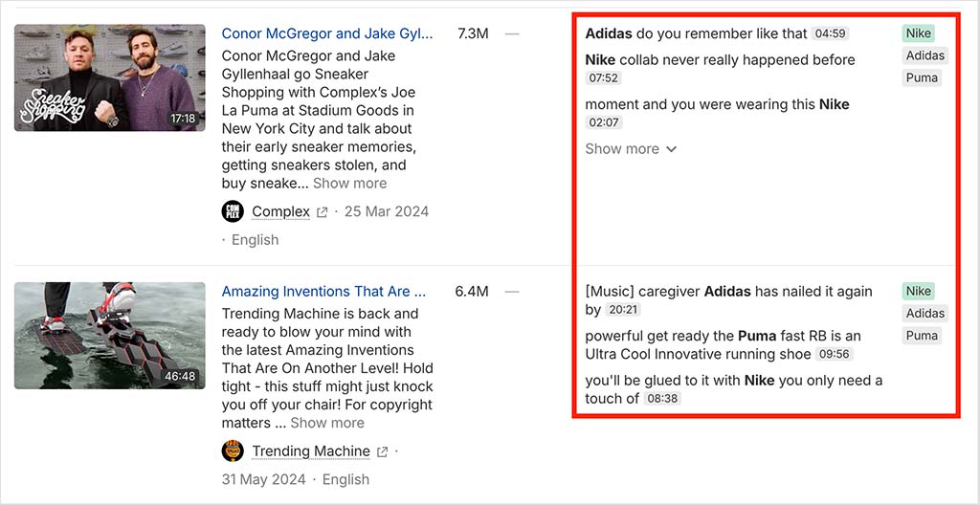The image size is (980, 505).
Task: Jump to timestamp 08:38 Nike mention
Action: coord(662,398)
